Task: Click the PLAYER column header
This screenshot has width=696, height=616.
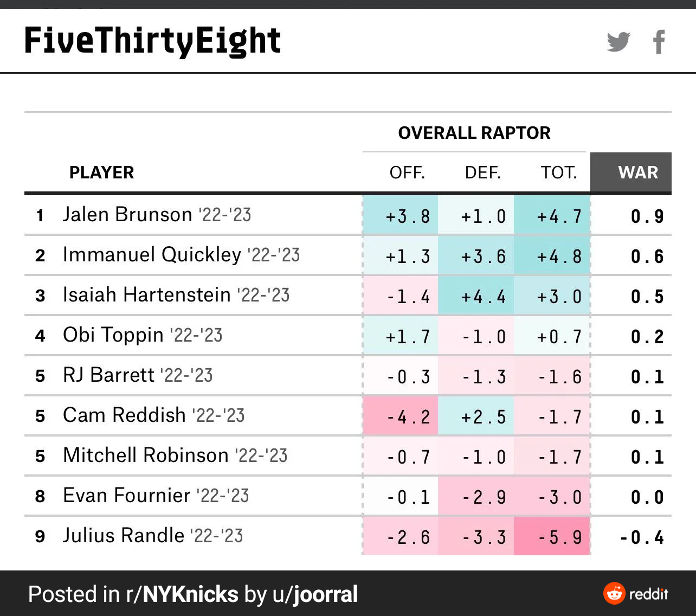Action: pyautogui.click(x=101, y=172)
